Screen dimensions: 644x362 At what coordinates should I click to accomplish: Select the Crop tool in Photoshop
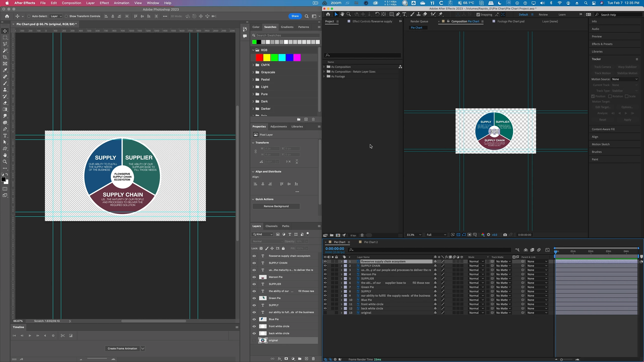coord(5,57)
